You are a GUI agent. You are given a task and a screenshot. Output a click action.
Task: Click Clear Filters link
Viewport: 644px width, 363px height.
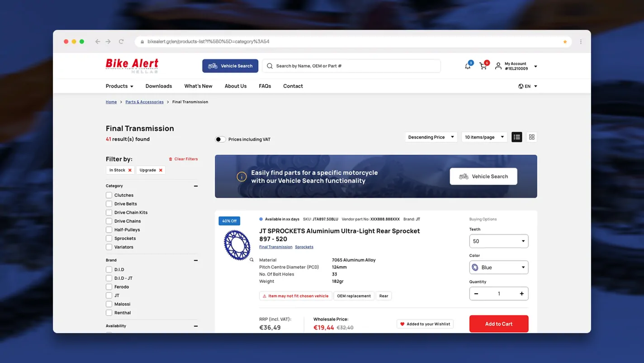click(183, 159)
